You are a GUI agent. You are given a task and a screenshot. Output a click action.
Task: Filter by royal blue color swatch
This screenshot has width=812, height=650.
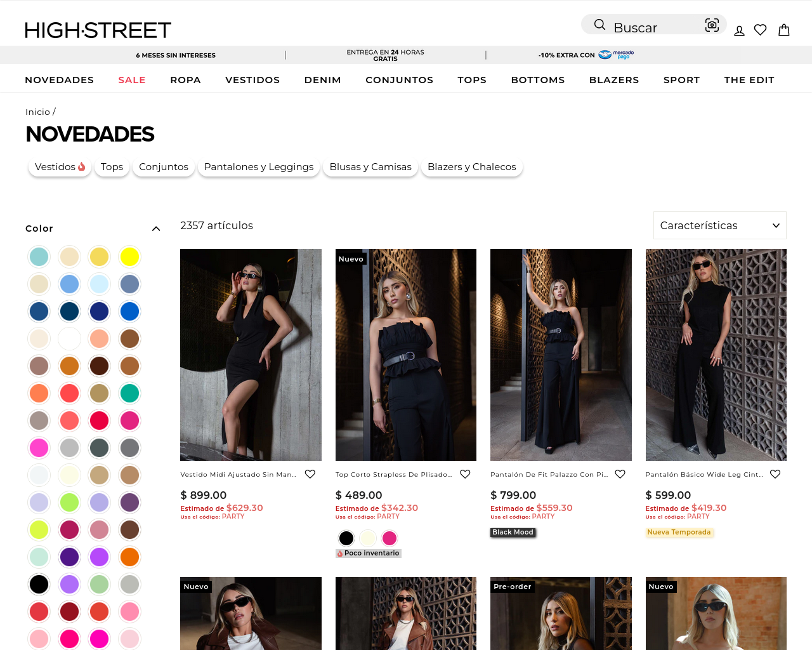pyautogui.click(x=130, y=311)
